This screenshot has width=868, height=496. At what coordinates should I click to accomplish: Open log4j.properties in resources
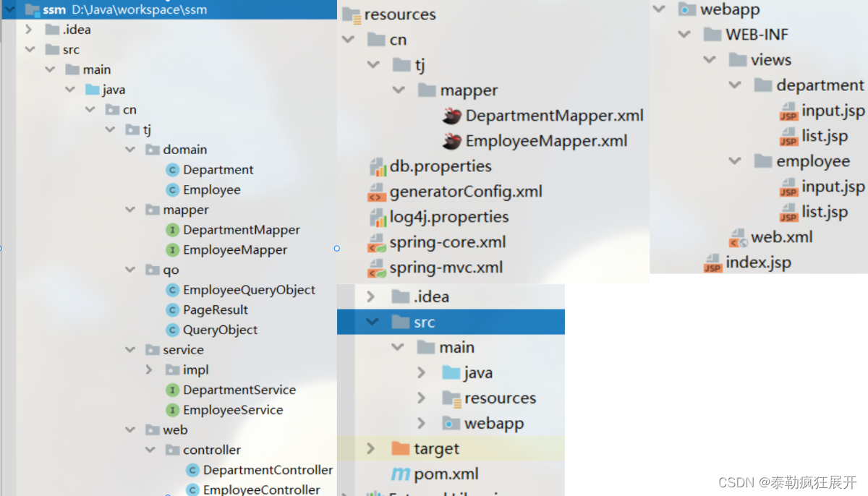point(448,217)
